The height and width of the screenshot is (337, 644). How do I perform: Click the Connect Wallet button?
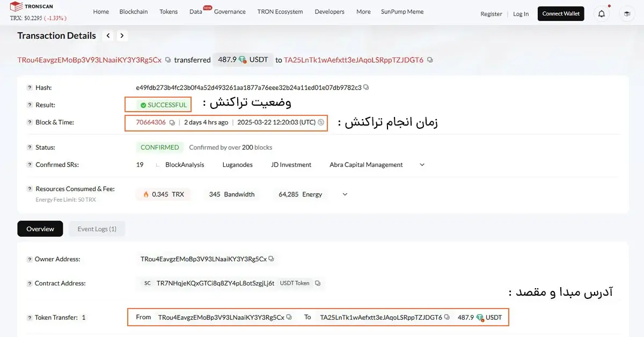tap(561, 13)
